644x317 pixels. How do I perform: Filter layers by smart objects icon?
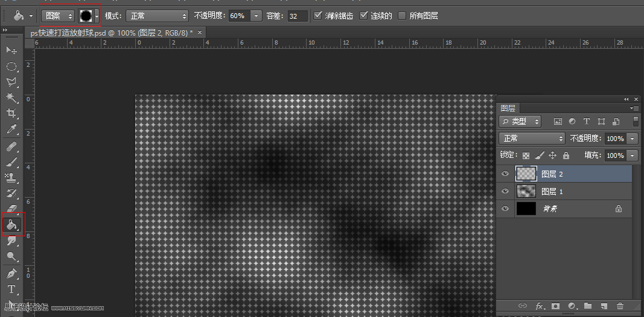616,121
